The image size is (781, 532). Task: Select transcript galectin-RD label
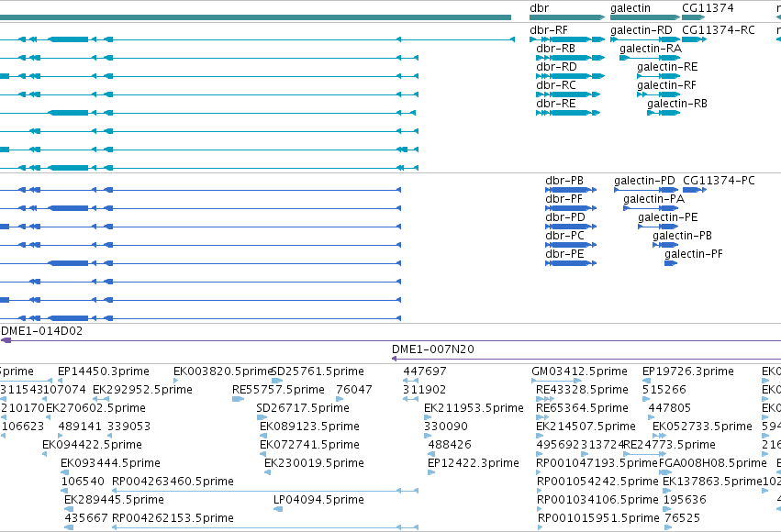click(x=641, y=30)
